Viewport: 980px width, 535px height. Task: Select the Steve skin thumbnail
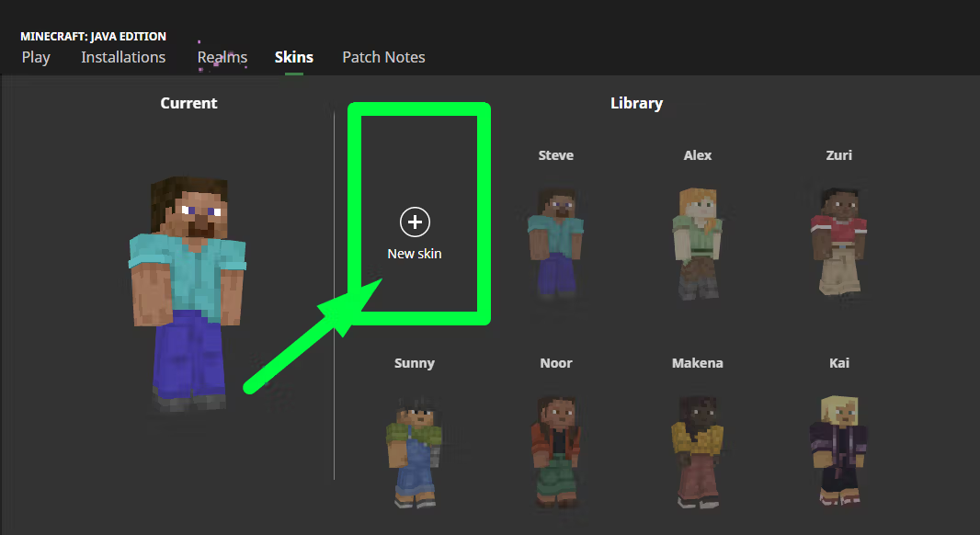555,243
